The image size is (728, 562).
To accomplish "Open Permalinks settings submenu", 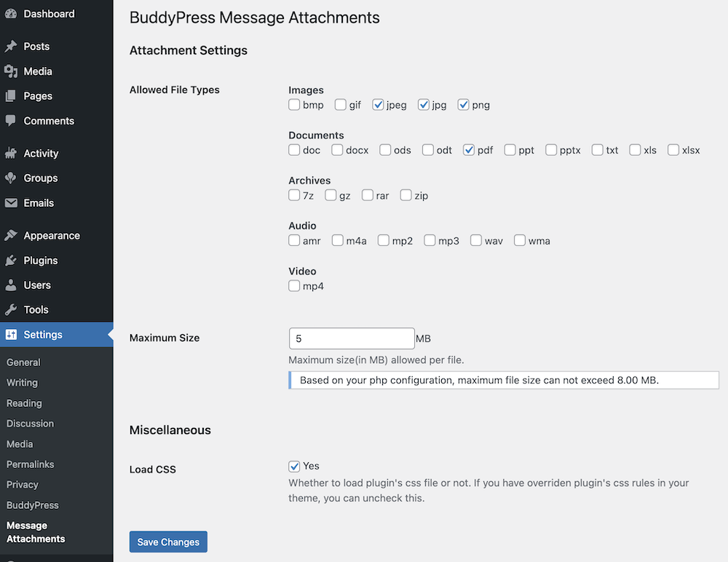I will pos(30,464).
